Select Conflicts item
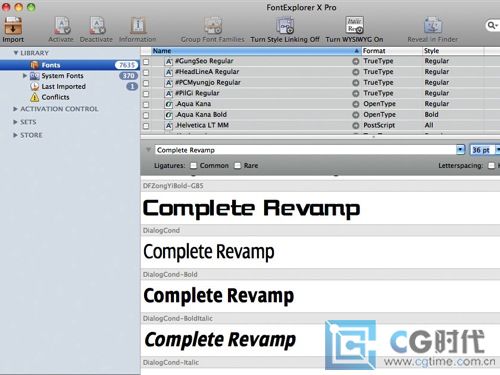This screenshot has height=375, width=500. point(70,97)
